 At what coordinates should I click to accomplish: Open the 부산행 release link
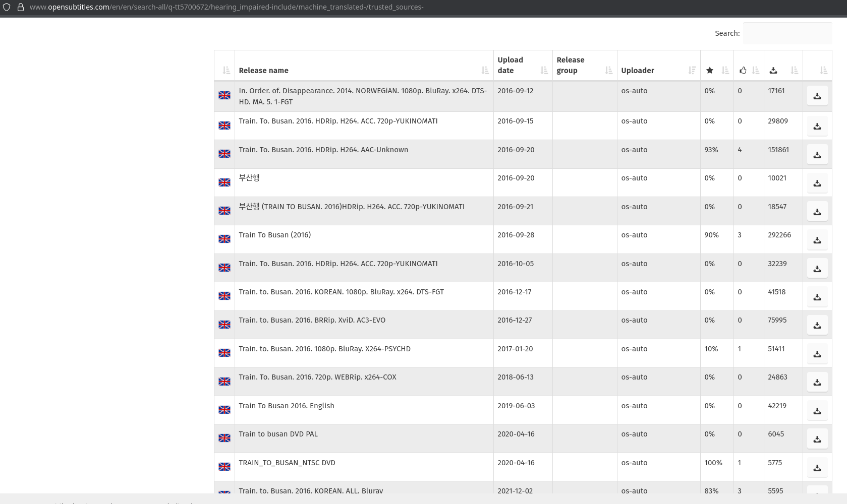point(249,178)
